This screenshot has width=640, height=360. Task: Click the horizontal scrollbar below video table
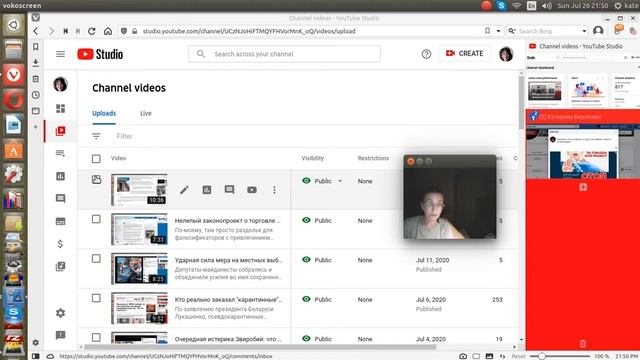pos(260,347)
